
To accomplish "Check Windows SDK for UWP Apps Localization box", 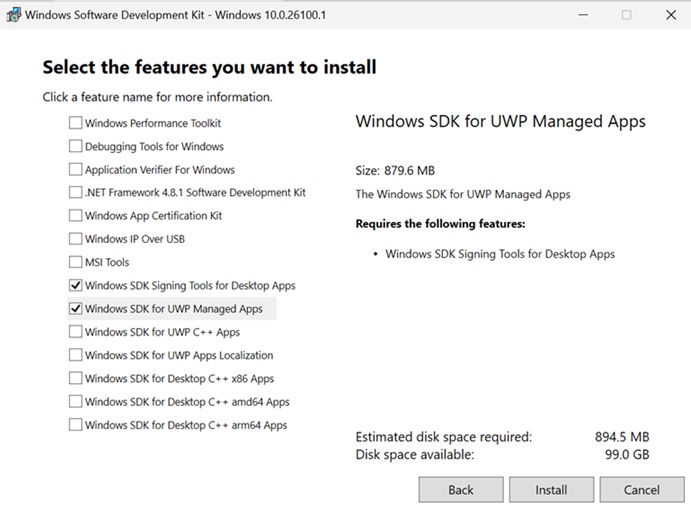I will click(x=75, y=355).
